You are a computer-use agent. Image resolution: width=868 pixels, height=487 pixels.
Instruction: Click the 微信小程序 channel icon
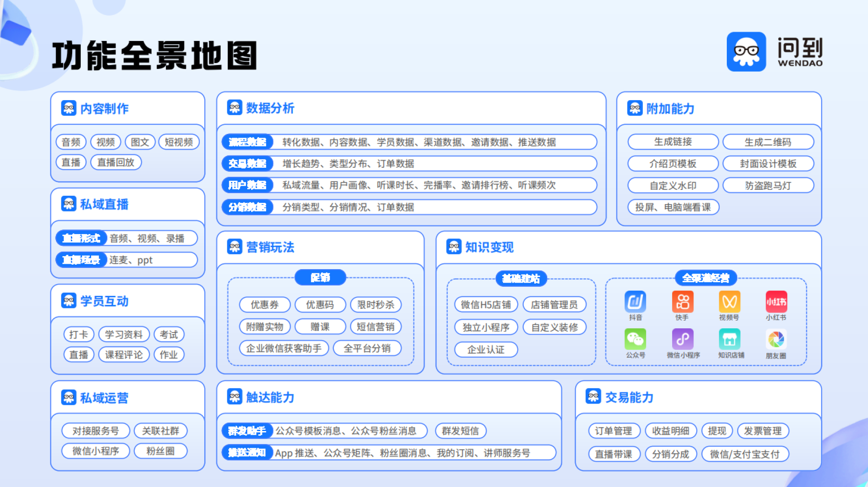point(683,339)
